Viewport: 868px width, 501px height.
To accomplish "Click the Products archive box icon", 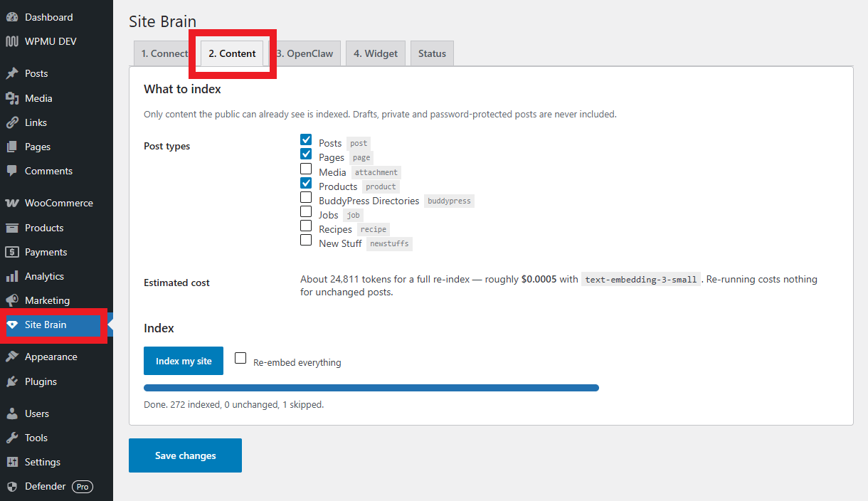I will click(x=12, y=228).
